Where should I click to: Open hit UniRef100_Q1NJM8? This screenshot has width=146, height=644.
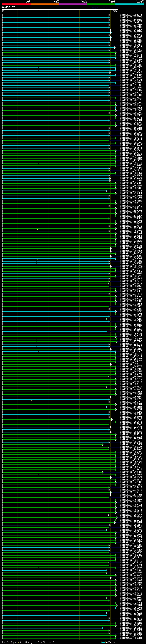point(131,180)
